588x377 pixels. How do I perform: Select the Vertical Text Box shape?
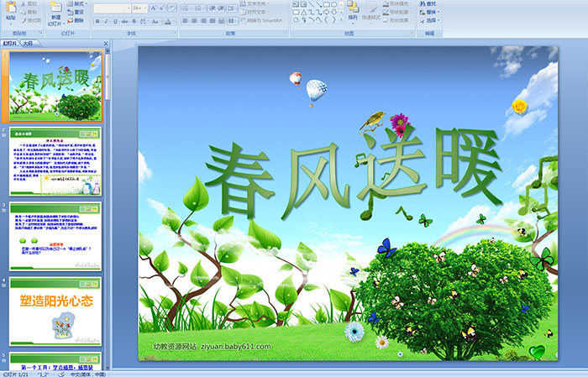(x=303, y=4)
